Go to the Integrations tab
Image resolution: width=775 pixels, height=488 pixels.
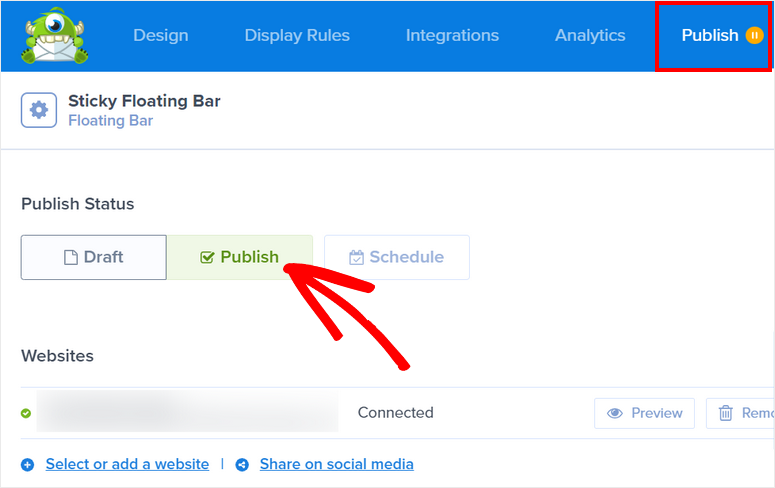(x=452, y=35)
